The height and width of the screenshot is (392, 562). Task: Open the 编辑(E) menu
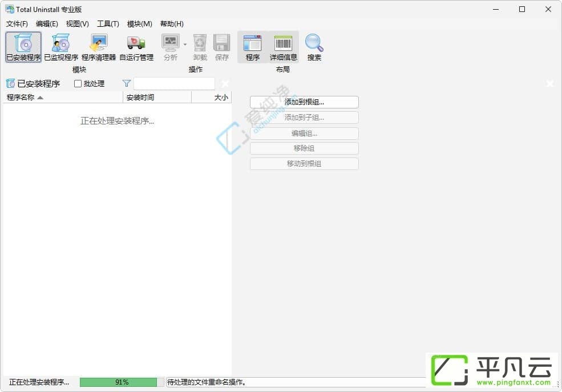coord(47,23)
